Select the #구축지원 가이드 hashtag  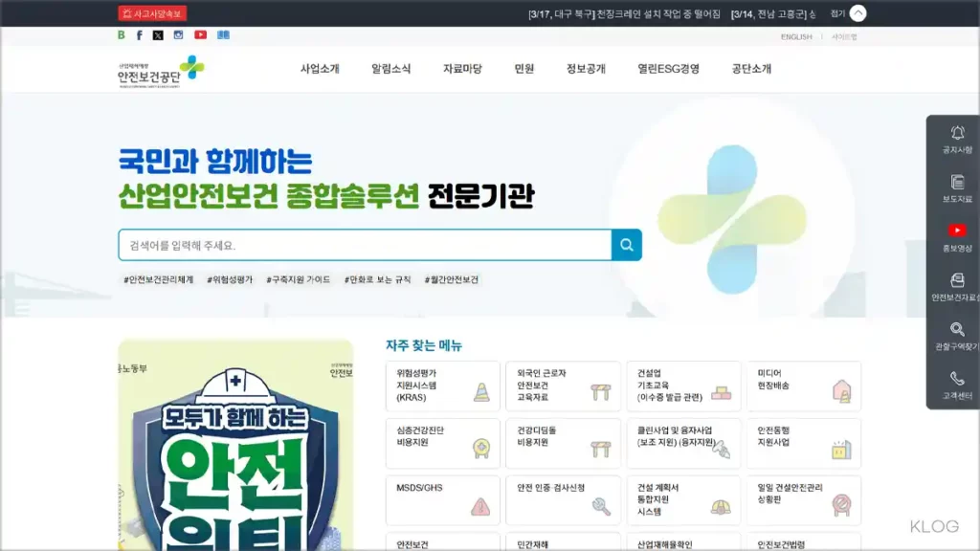299,280
